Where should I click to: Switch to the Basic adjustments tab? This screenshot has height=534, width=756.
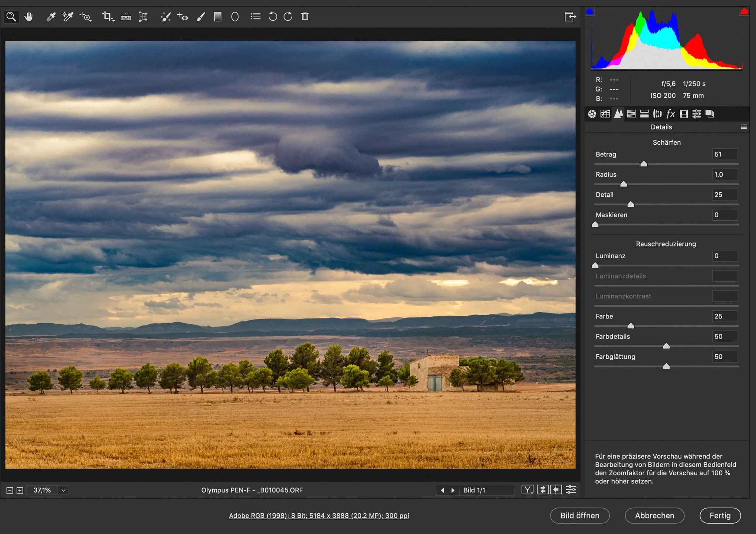[x=592, y=114]
